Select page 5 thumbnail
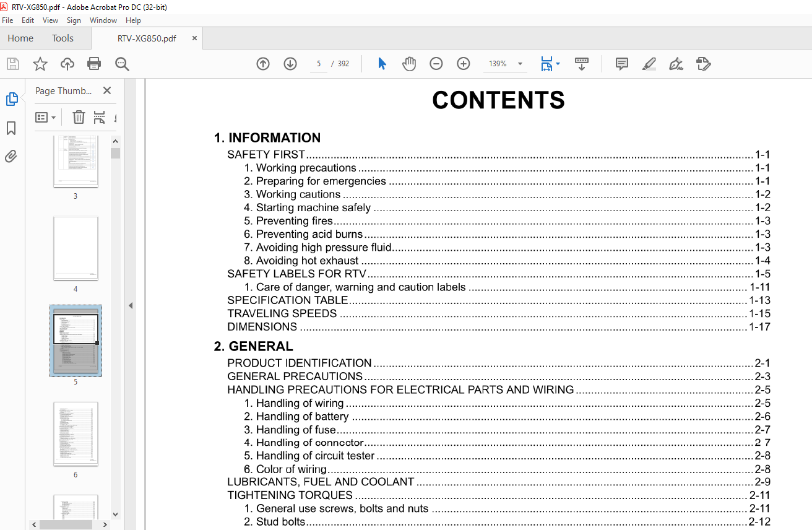This screenshot has height=530, width=812. point(76,341)
